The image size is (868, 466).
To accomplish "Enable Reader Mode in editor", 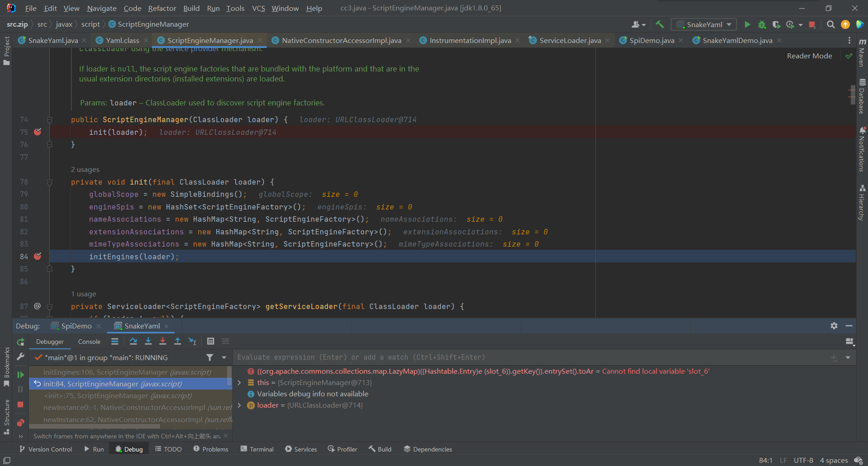I will point(809,56).
